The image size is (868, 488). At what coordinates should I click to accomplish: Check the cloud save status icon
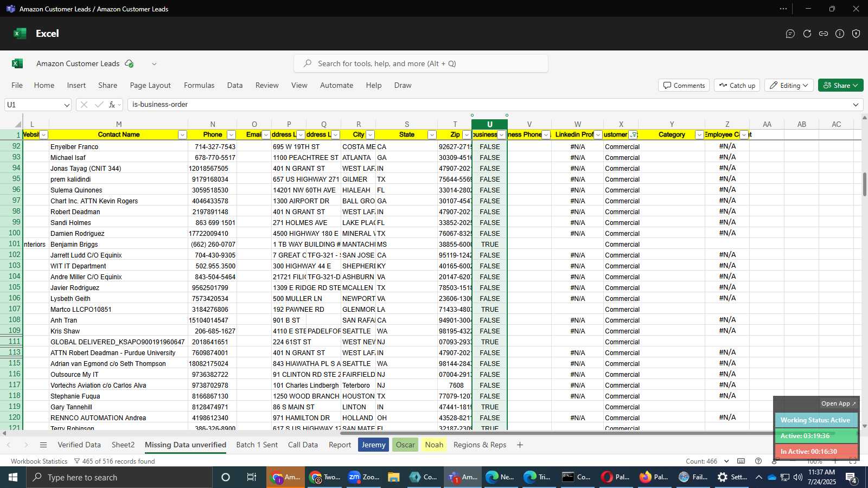pyautogui.click(x=129, y=63)
